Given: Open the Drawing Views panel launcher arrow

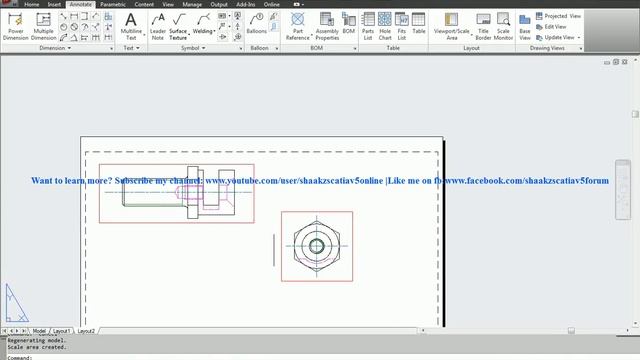Looking at the screenshot, I should tap(580, 49).
